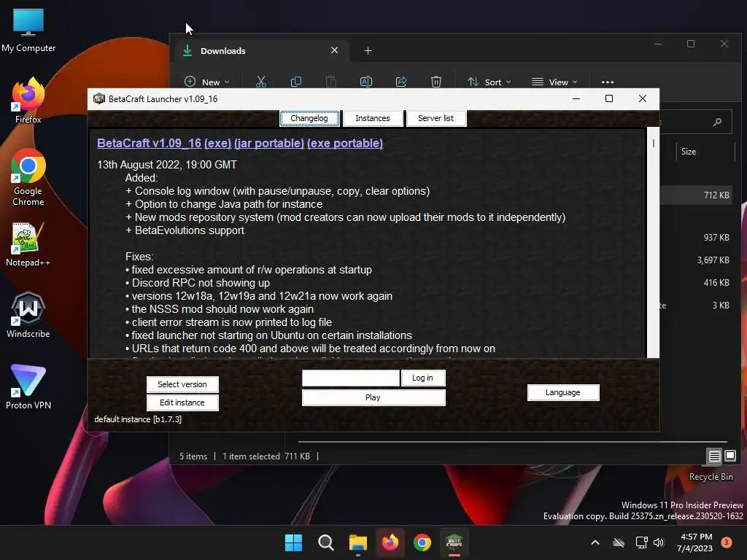Show hidden system tray icons
747x560 pixels.
(595, 542)
